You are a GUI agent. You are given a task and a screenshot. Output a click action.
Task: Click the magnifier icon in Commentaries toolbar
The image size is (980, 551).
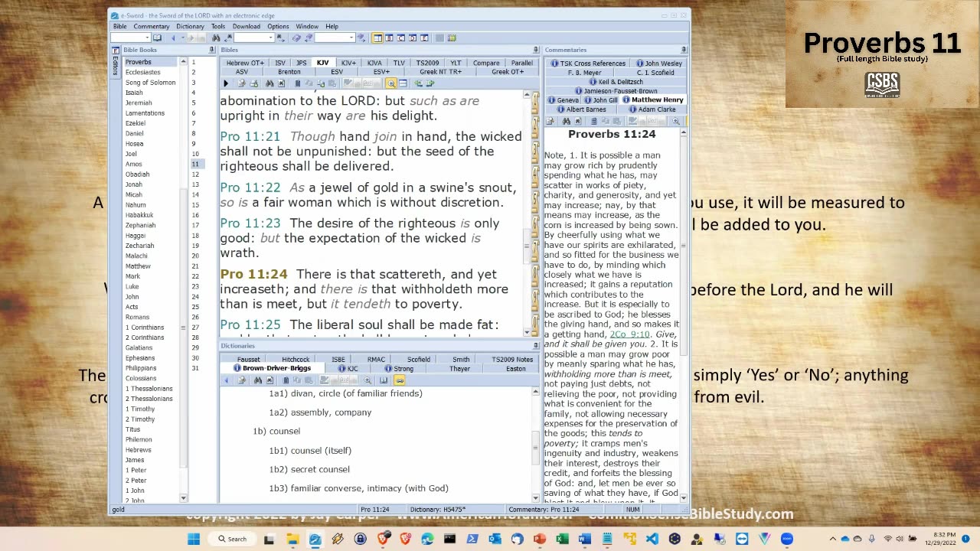click(x=675, y=121)
